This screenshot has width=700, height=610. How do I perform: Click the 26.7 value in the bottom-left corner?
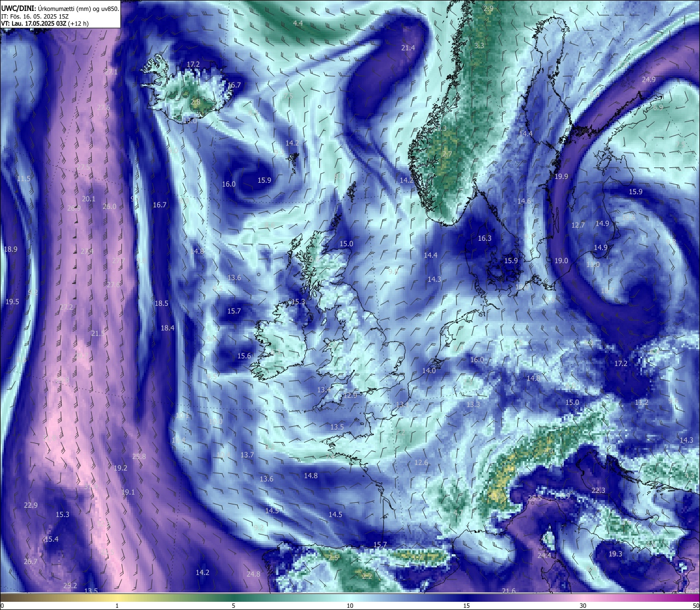pos(31,561)
